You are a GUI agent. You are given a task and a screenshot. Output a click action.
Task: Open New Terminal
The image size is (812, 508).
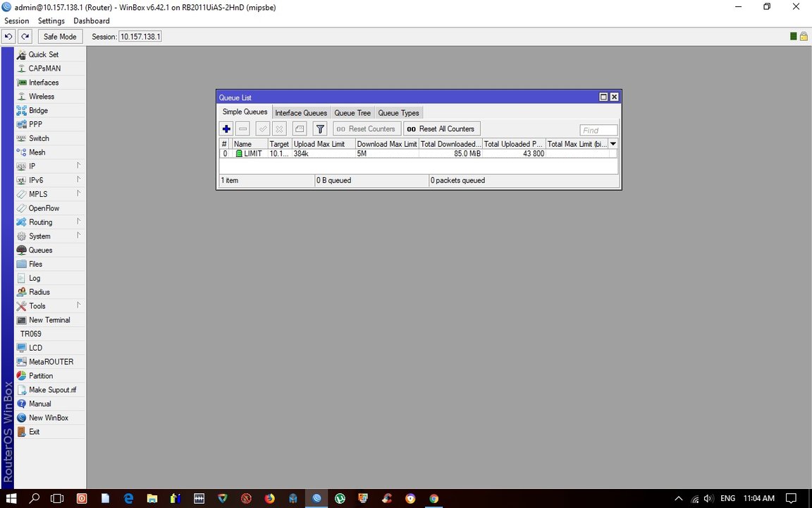click(50, 320)
